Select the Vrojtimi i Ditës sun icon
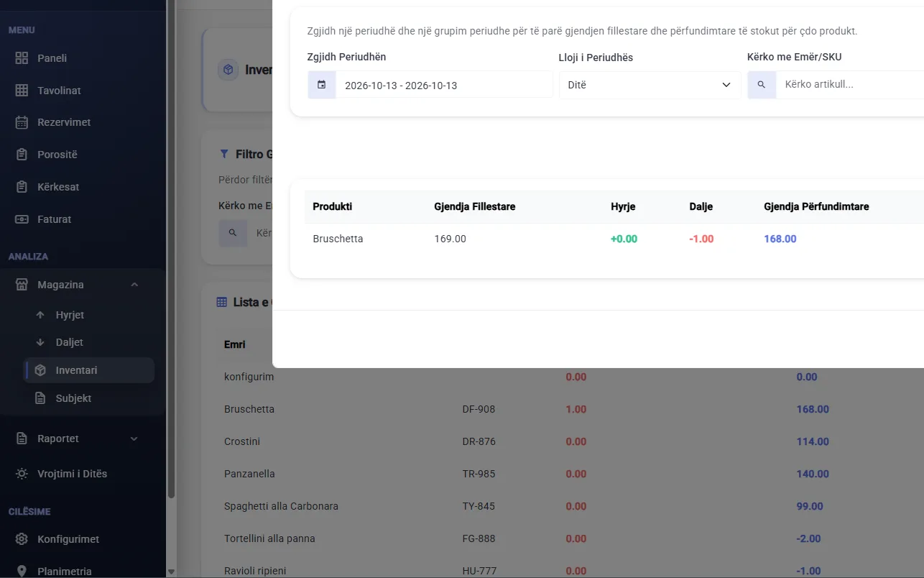This screenshot has height=578, width=924. 22,474
